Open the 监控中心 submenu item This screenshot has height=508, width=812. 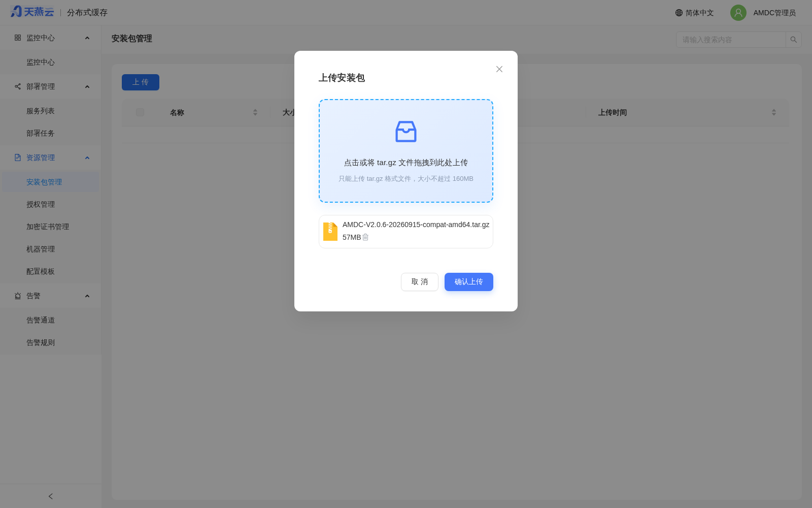tap(51, 62)
